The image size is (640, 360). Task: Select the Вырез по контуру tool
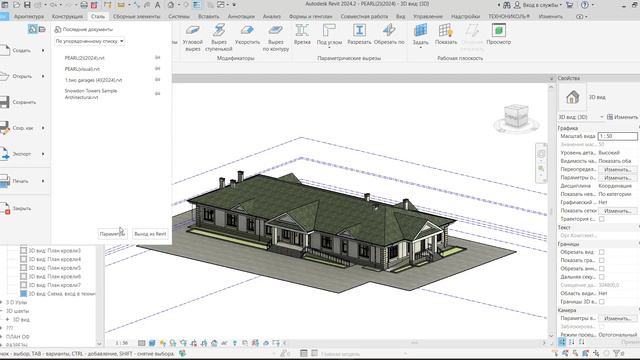[x=276, y=38]
